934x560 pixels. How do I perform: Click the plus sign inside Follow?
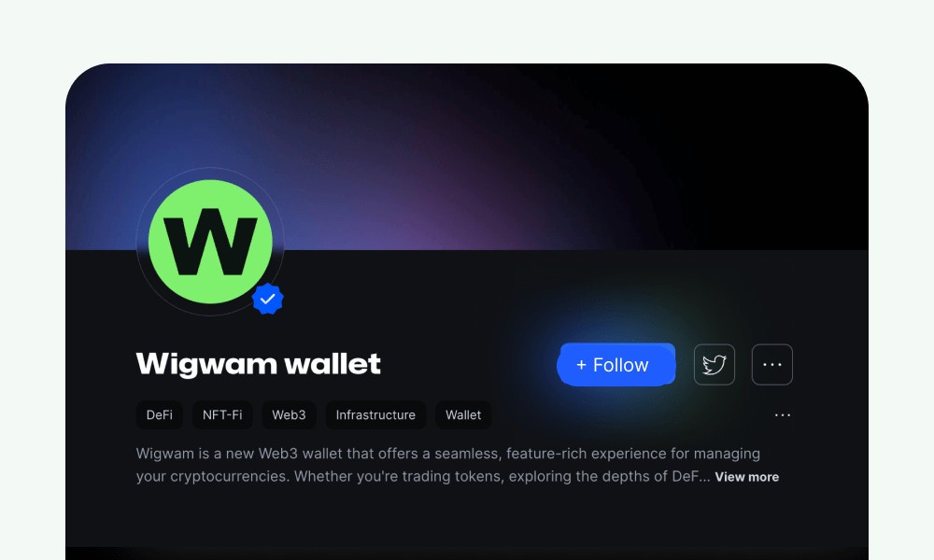(581, 365)
